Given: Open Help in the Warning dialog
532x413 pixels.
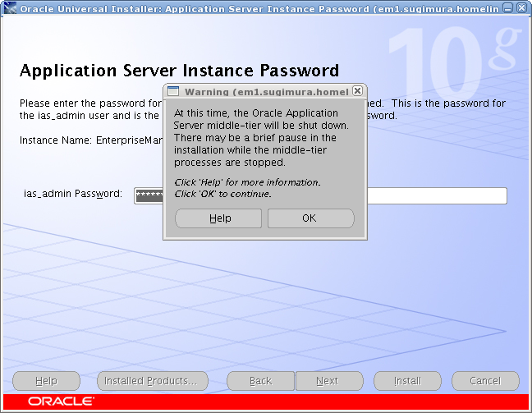Looking at the screenshot, I should click(218, 218).
